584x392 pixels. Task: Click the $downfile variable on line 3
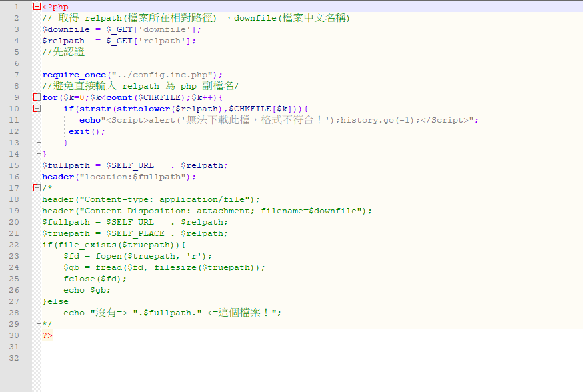coord(66,29)
